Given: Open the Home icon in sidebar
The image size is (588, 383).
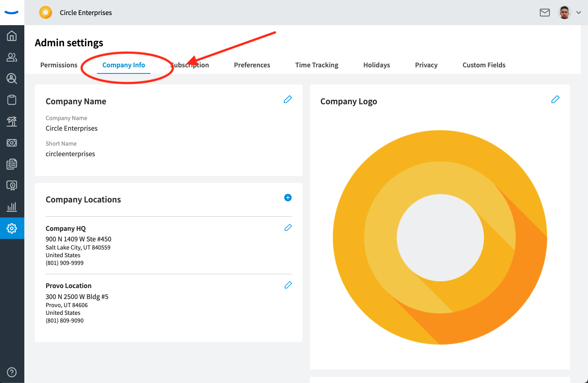Looking at the screenshot, I should 12,36.
